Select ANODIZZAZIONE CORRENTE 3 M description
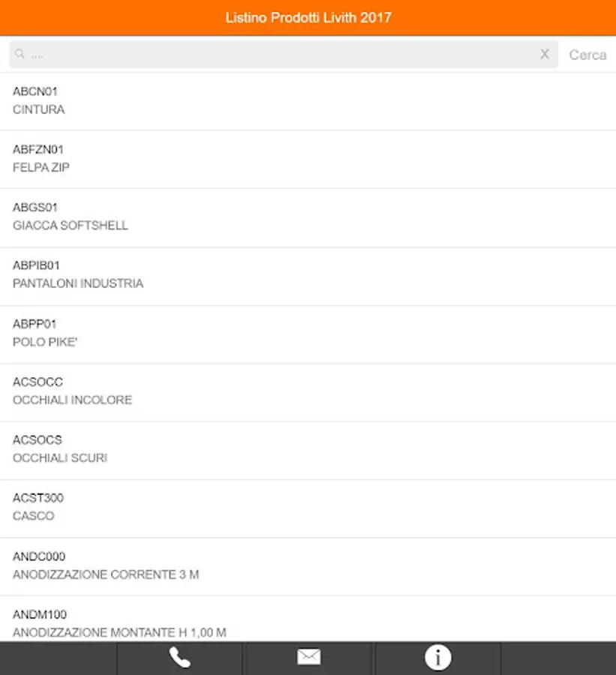This screenshot has height=675, width=616. click(106, 574)
